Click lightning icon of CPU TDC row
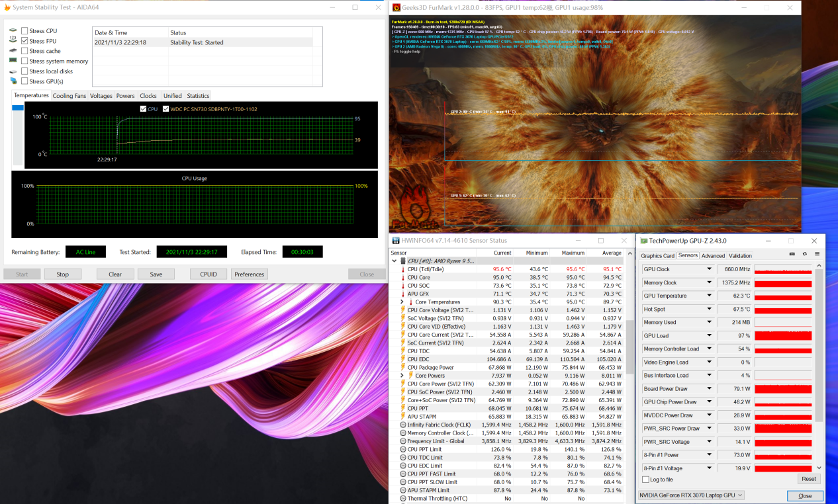This screenshot has width=838, height=504. pyautogui.click(x=402, y=351)
